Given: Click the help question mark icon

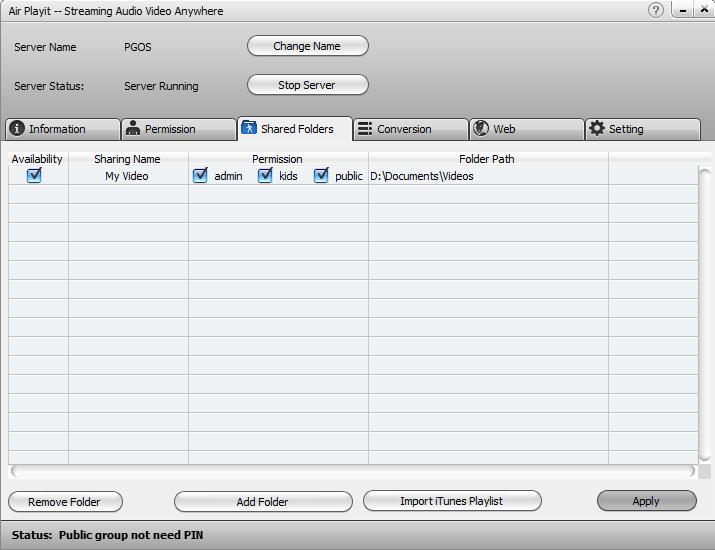Looking at the screenshot, I should [656, 10].
